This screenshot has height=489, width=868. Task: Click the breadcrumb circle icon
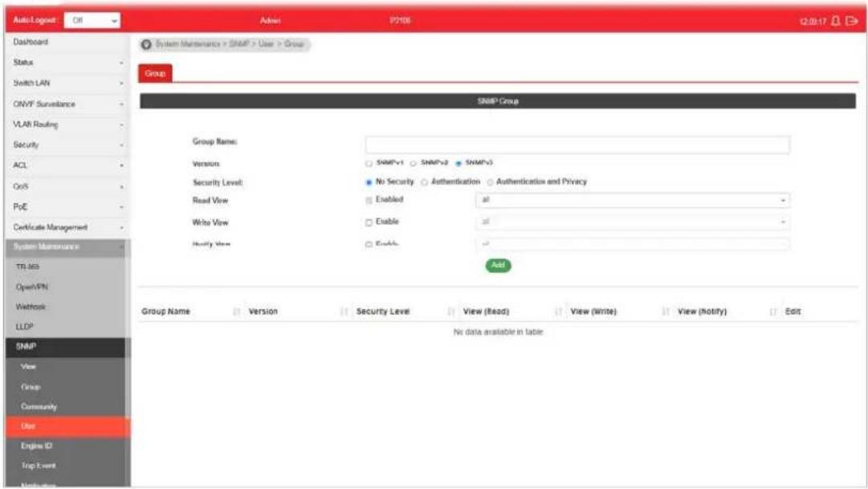pyautogui.click(x=146, y=44)
